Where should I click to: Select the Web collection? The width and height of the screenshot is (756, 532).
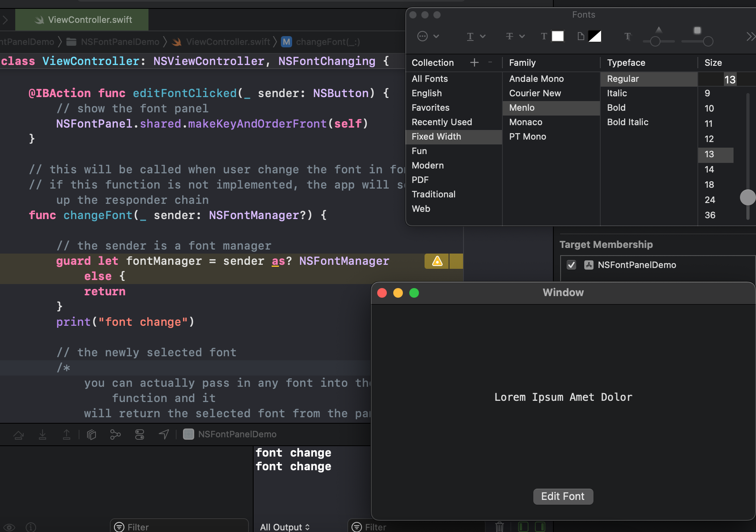(454, 209)
